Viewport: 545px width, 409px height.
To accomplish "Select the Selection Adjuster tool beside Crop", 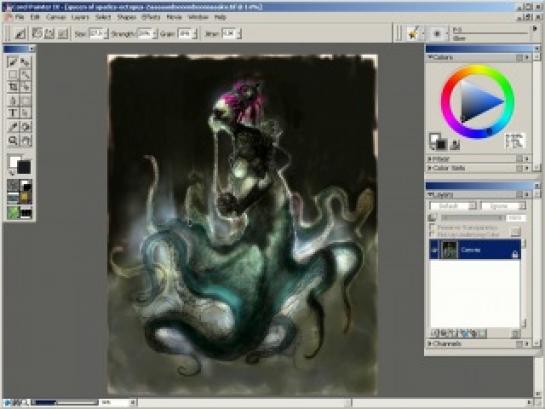I will 25,87.
